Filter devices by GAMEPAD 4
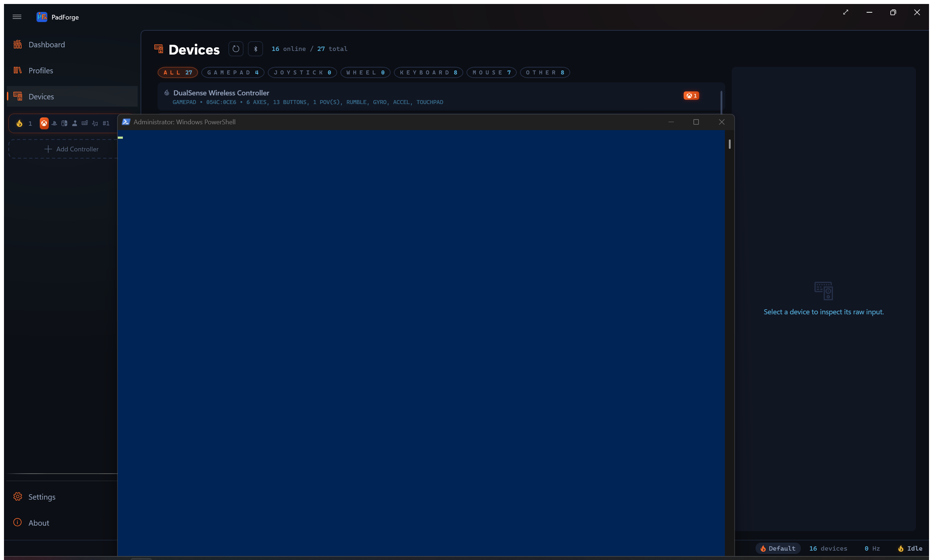Screen dimensions: 933x560 tap(233, 73)
